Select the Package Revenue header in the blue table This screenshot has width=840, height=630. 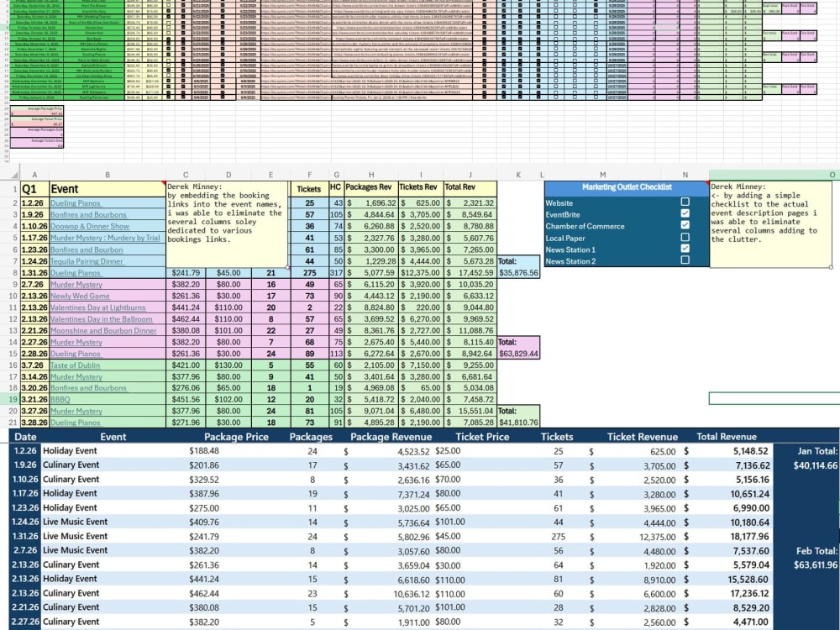click(x=391, y=437)
